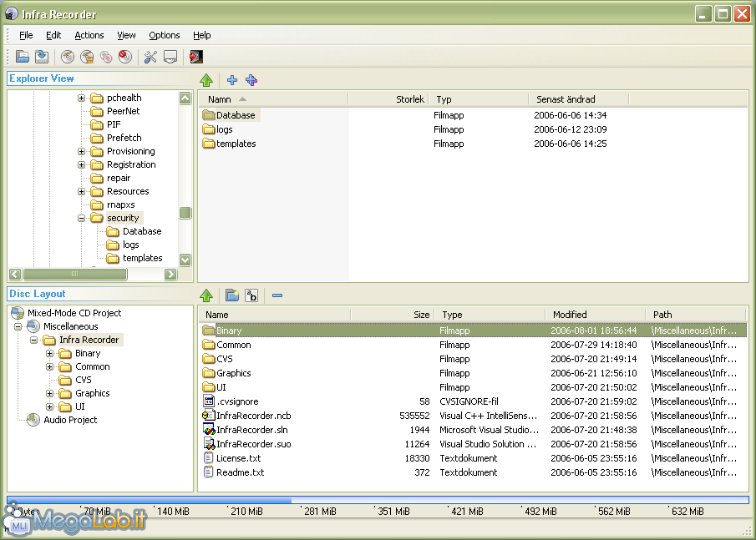Select the UI folder row in disc list
756x540 pixels.
[x=474, y=387]
